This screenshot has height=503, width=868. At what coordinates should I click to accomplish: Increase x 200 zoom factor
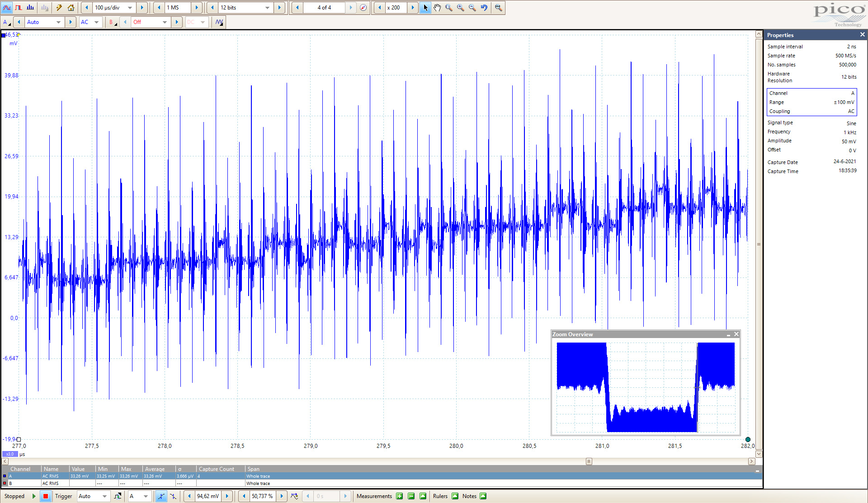tap(413, 8)
